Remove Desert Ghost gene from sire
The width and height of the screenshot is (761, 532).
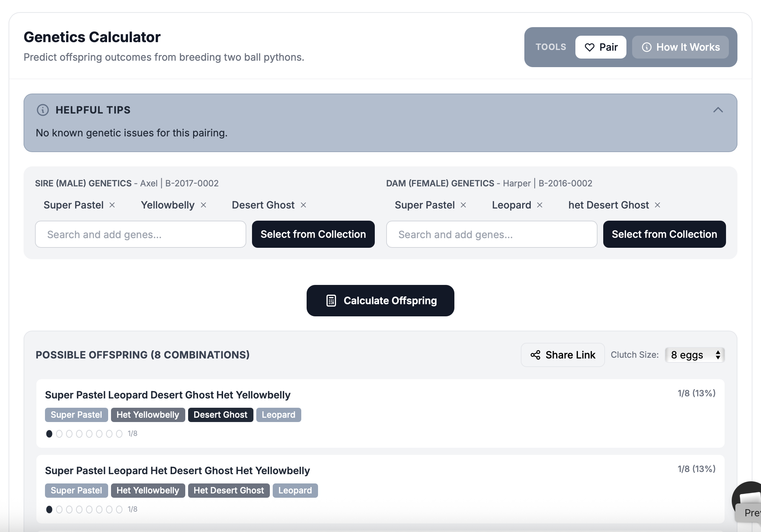point(303,205)
